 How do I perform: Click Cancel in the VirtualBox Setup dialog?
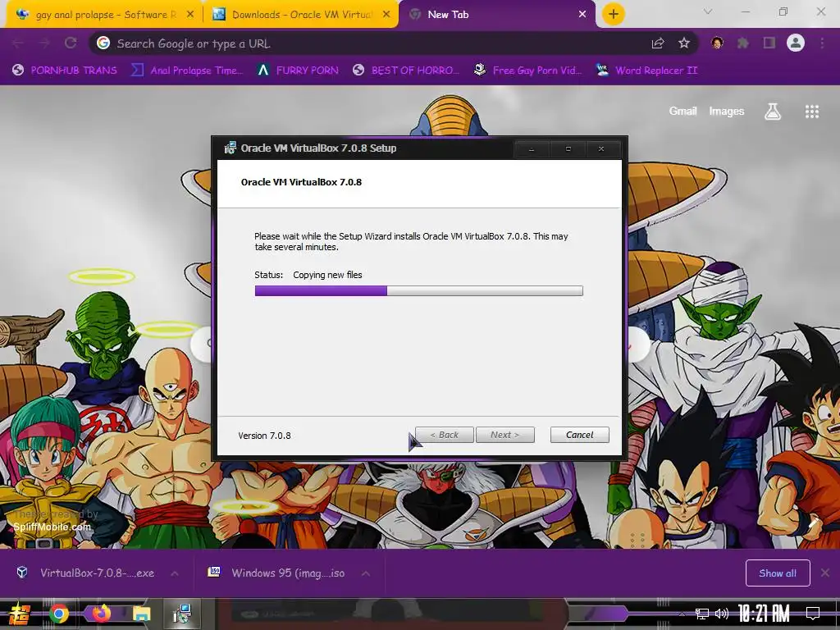pos(579,435)
